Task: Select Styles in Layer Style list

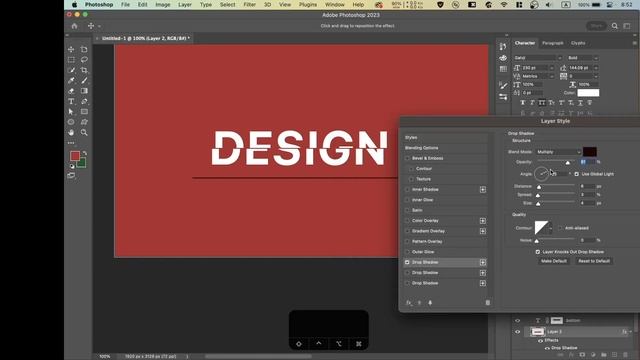Action: click(411, 138)
